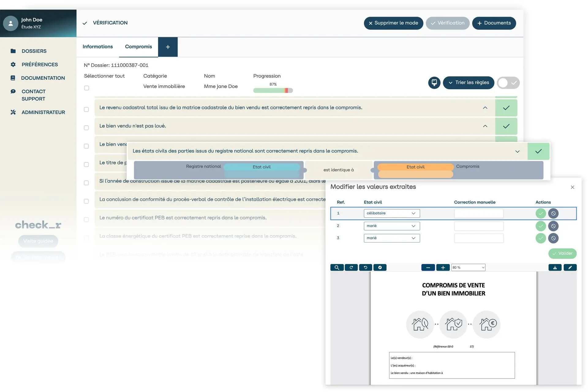
Task: Type in the Correction manuelle field for Ref. 1
Action: click(479, 213)
